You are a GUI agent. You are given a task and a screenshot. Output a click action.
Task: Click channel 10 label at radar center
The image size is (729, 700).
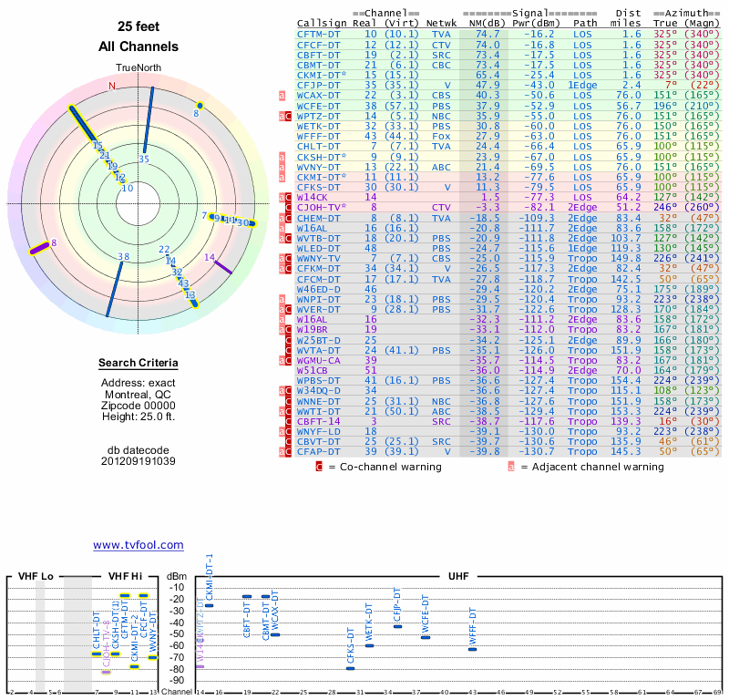(127, 189)
